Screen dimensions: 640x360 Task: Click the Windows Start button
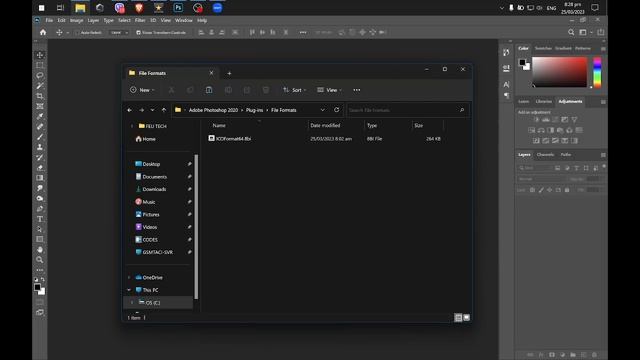[41, 7]
